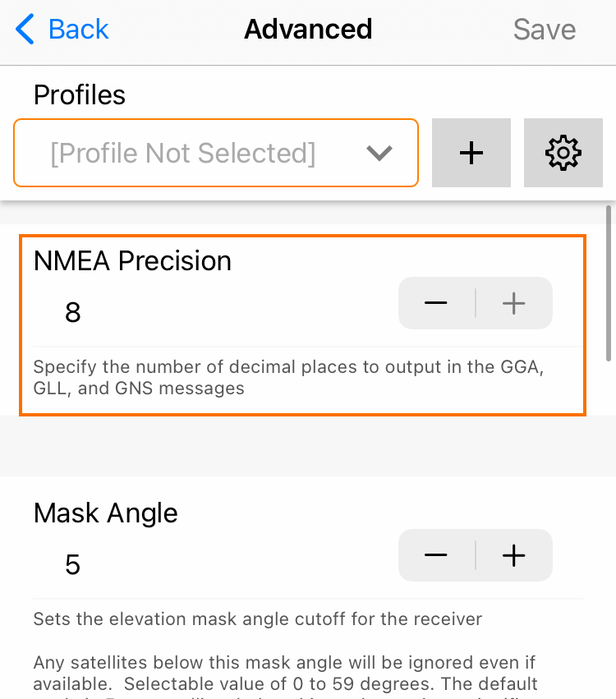Click the Advanced page title
The width and height of the screenshot is (616, 699).
pos(308,30)
